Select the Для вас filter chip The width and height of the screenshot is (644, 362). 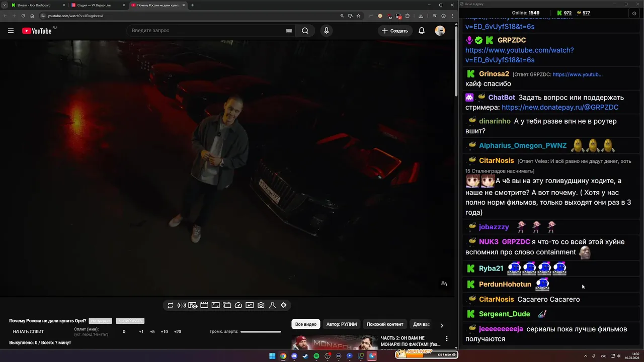click(x=422, y=324)
